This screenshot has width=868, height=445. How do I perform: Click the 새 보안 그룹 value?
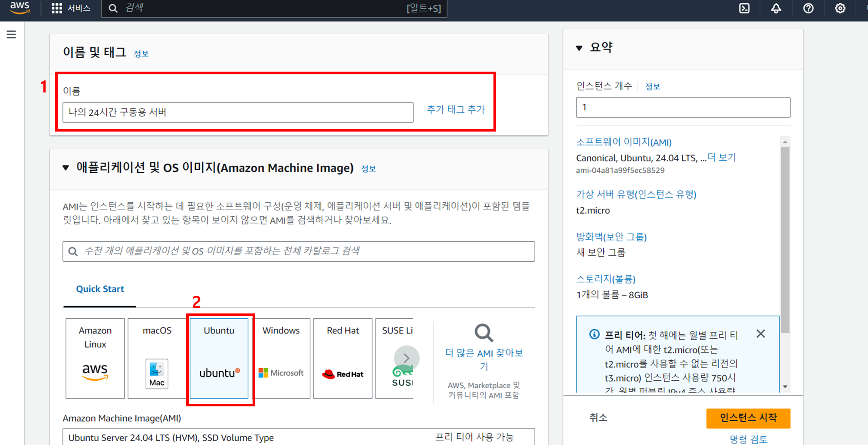pyautogui.click(x=601, y=252)
